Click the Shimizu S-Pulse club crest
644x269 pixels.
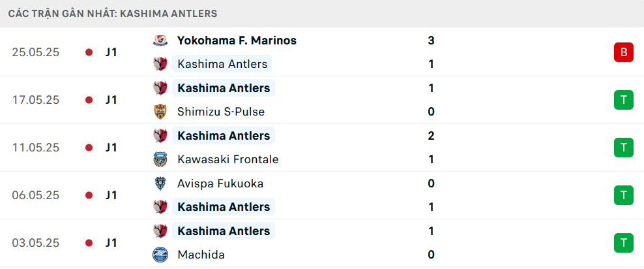[160, 112]
